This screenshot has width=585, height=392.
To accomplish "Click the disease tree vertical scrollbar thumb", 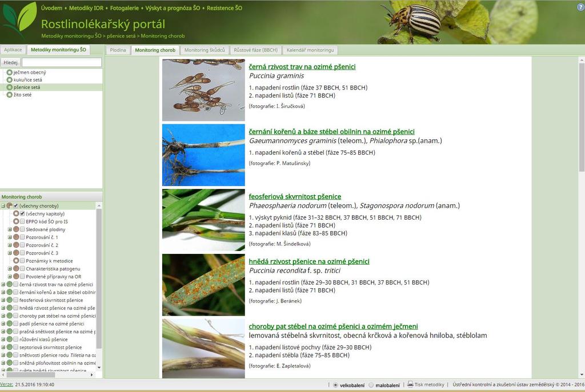I will tap(99, 278).
